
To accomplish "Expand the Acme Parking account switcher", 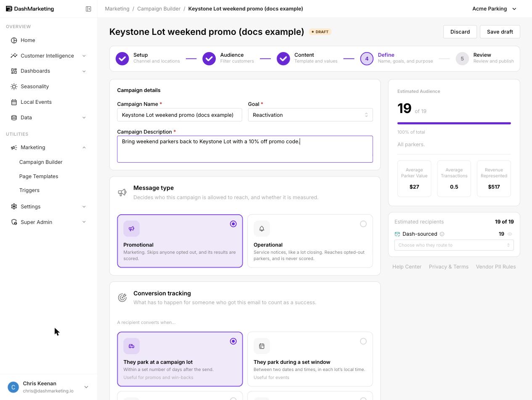I will (x=494, y=9).
